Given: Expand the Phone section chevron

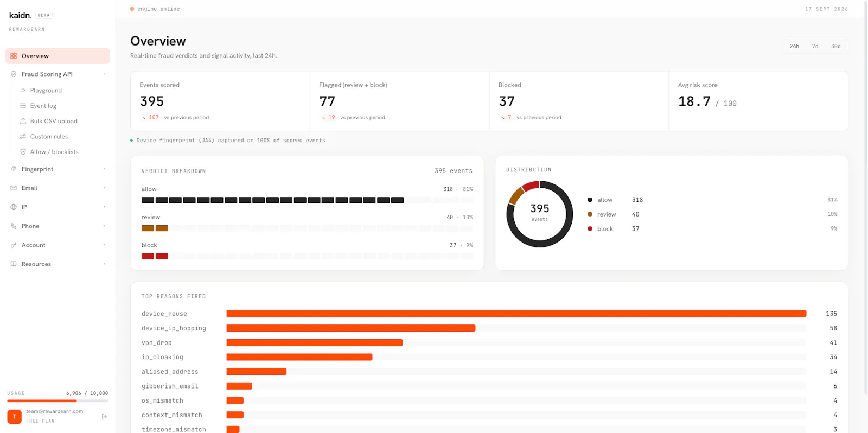Looking at the screenshot, I should tap(104, 226).
